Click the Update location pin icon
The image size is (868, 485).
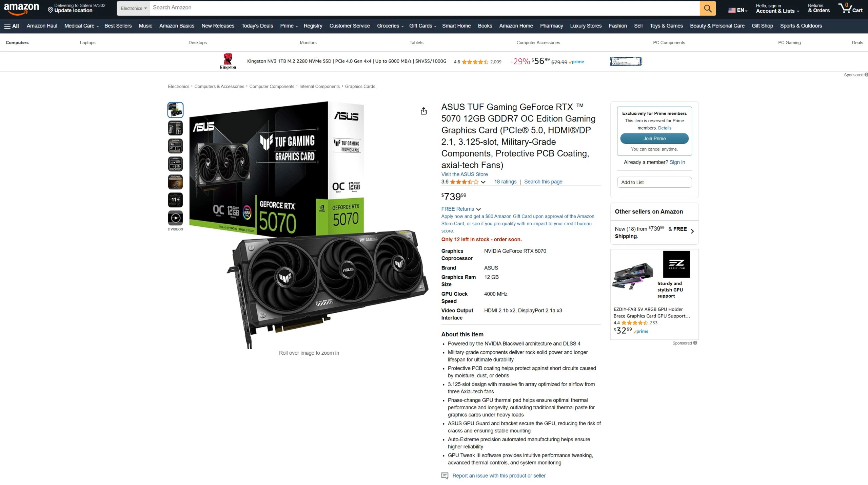(x=51, y=10)
